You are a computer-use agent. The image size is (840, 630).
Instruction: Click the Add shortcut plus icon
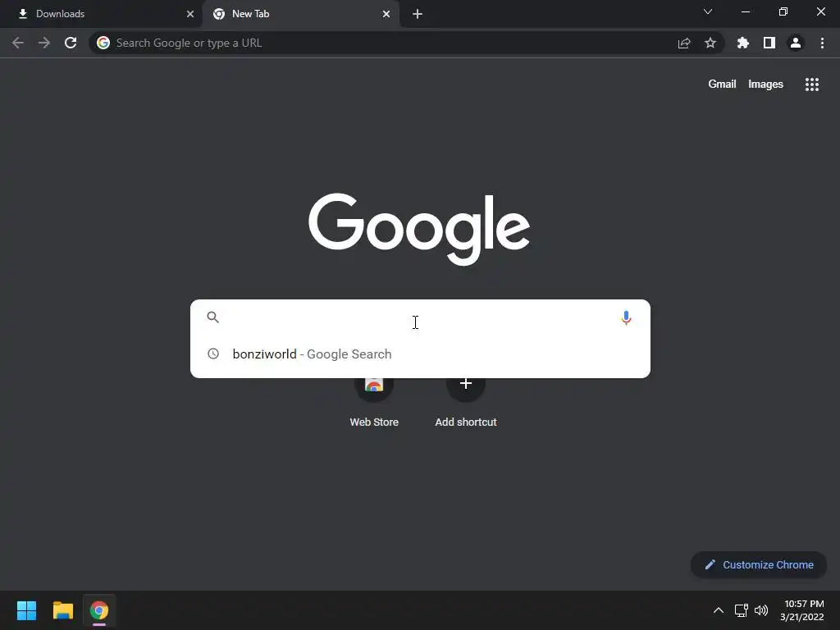466,386
